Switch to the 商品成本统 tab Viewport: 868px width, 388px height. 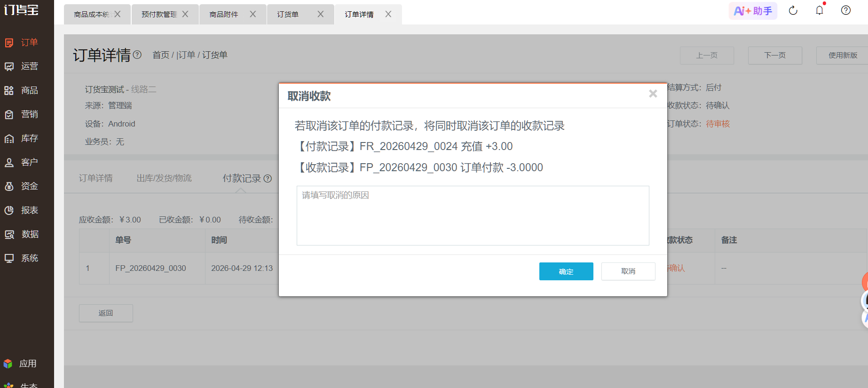click(x=92, y=15)
